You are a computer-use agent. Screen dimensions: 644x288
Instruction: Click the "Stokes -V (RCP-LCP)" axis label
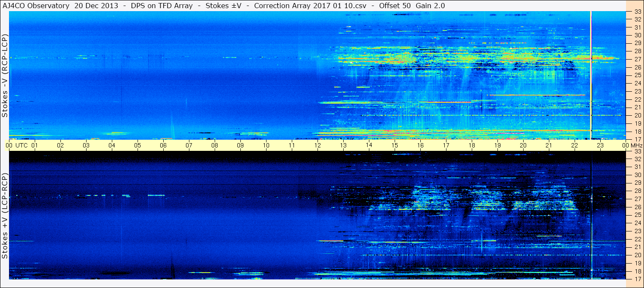pos(5,76)
